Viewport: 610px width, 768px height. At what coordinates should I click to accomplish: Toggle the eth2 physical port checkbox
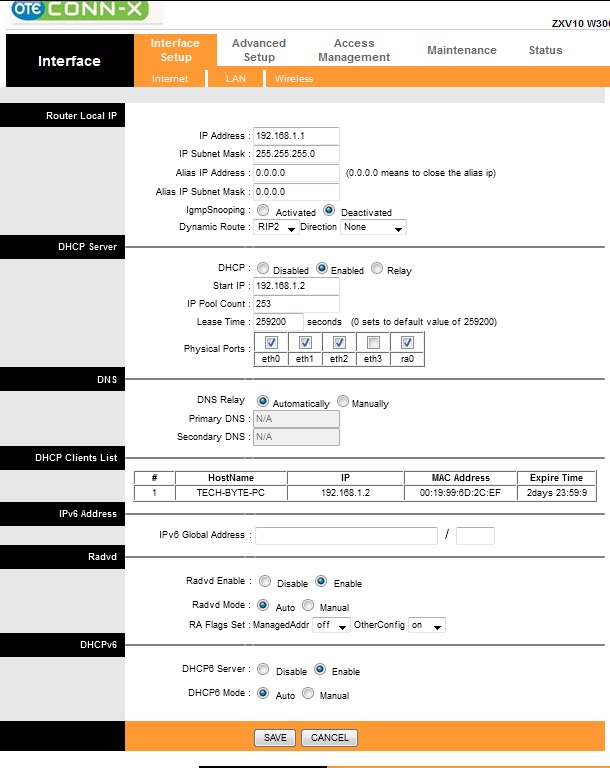pyautogui.click(x=339, y=342)
